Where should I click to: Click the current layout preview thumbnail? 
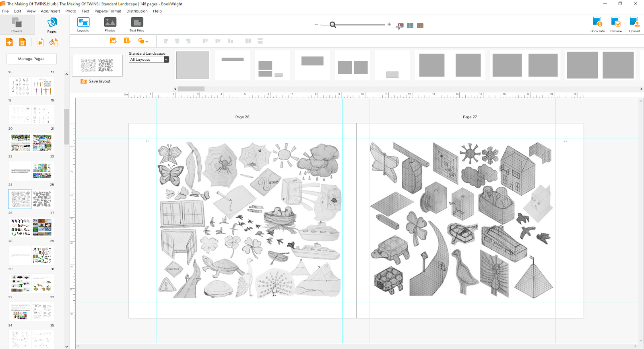[x=97, y=66]
